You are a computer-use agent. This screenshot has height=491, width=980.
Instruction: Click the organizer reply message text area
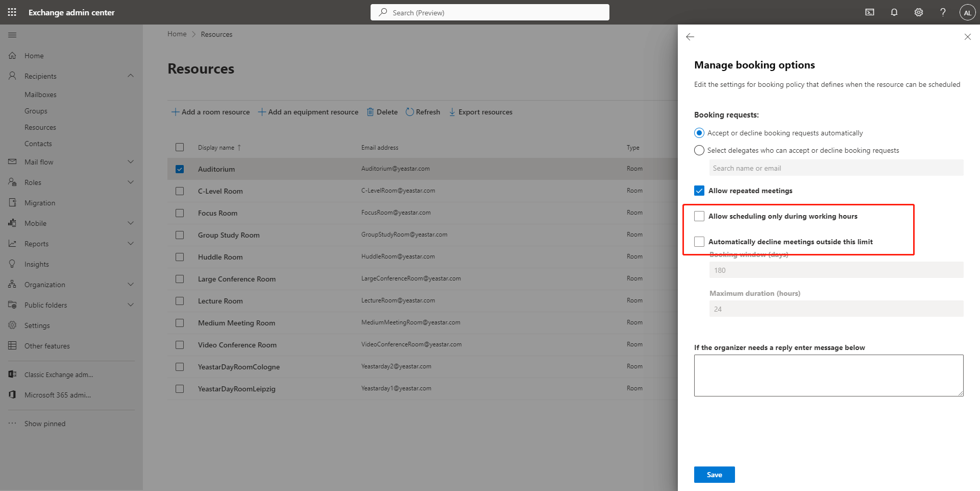pos(829,376)
